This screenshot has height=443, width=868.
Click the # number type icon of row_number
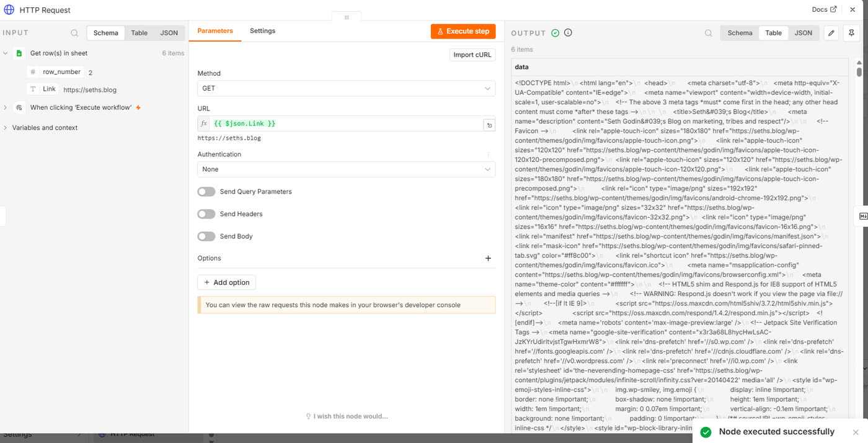[33, 72]
